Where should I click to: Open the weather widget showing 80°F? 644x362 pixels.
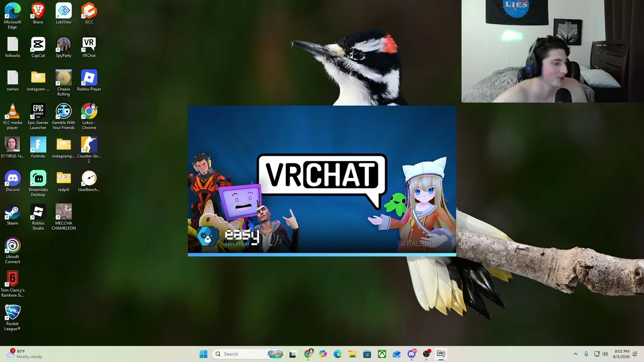click(25, 354)
